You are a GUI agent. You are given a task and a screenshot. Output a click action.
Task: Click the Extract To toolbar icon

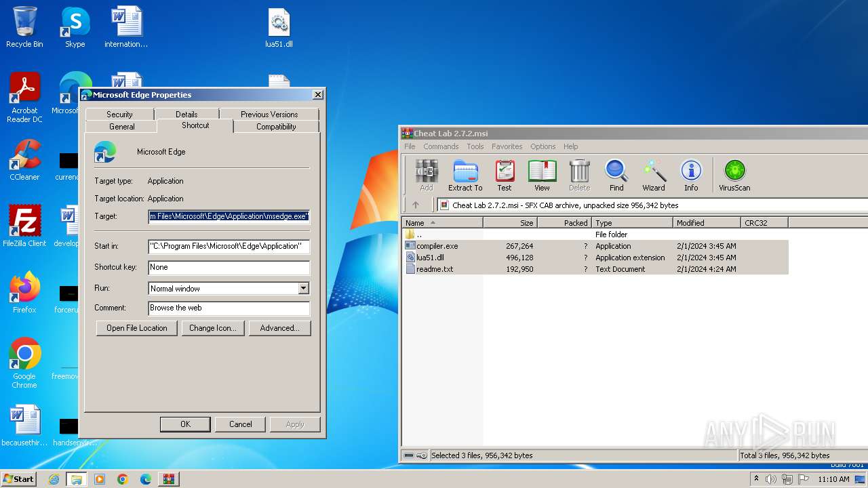coord(465,176)
